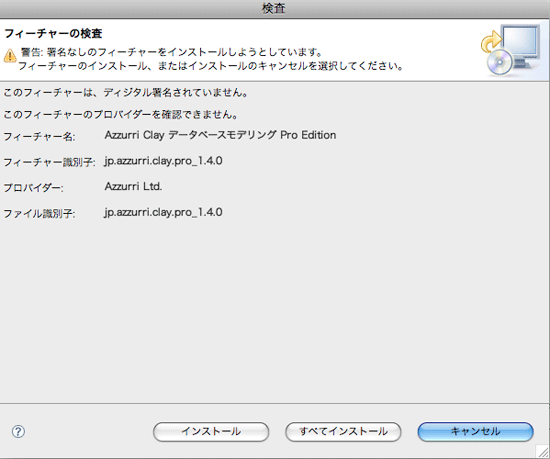
Task: Click the ディジタル署名されていません message
Action: [x=126, y=93]
